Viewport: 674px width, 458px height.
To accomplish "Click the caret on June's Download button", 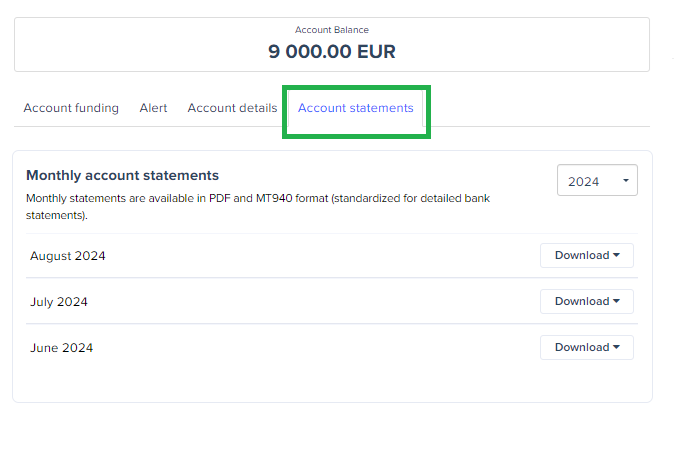I will 616,348.
